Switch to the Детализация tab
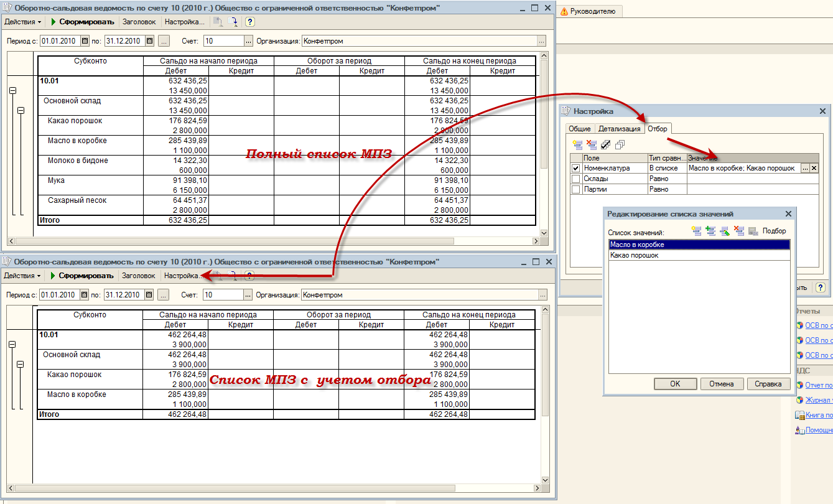The width and height of the screenshot is (833, 504). [x=619, y=129]
